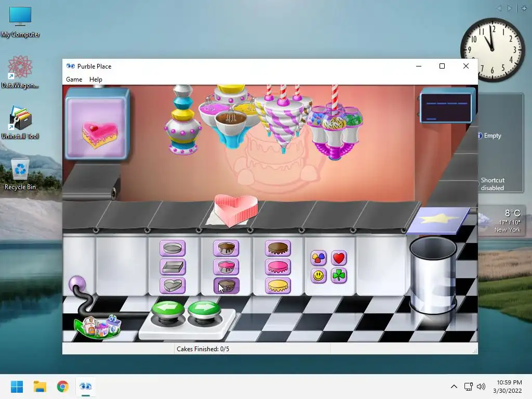Open File Explorer from taskbar

[39, 387]
